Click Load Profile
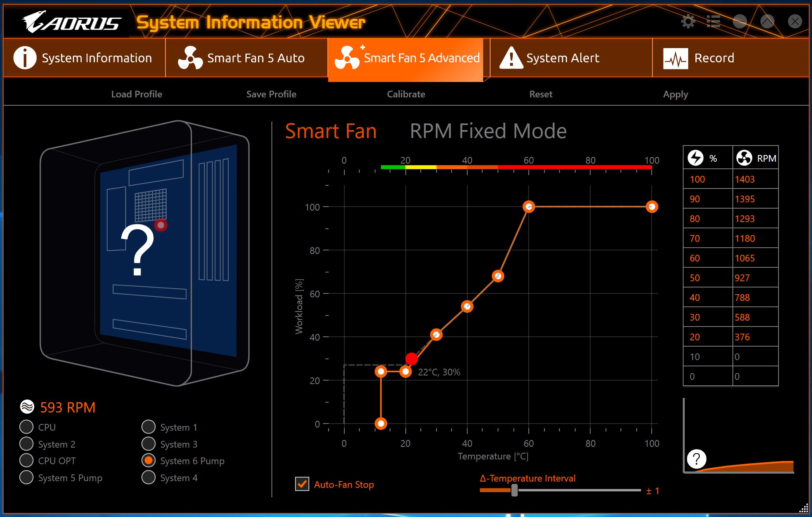This screenshot has height=517, width=812. point(137,94)
